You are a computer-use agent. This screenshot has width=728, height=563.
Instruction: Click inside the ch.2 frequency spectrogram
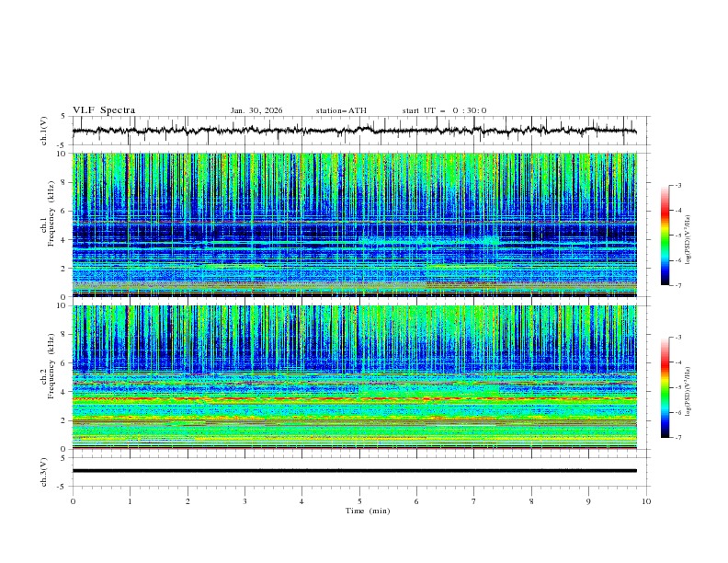point(354,377)
